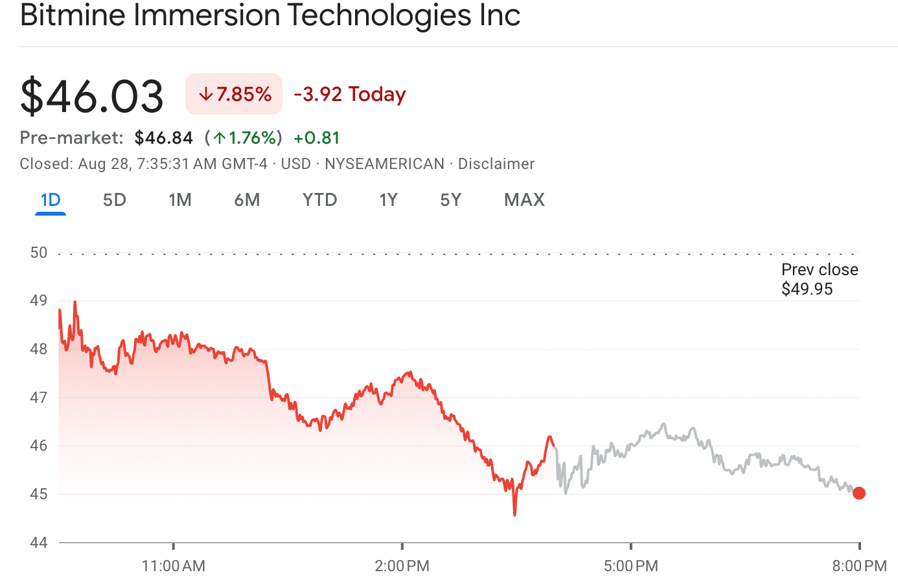This screenshot has height=588, width=898.
Task: Click the red down-arrow percent badge
Action: point(234,95)
